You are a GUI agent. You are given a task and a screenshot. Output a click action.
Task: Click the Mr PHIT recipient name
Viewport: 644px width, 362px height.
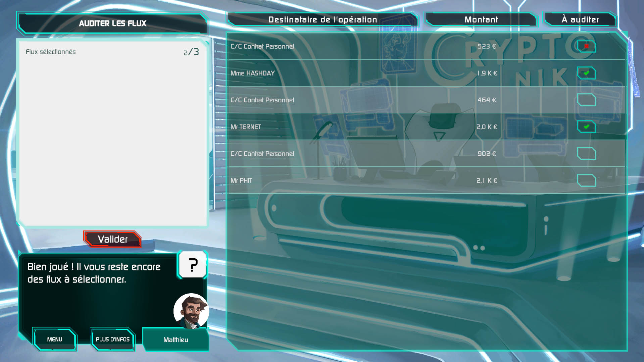(x=241, y=180)
